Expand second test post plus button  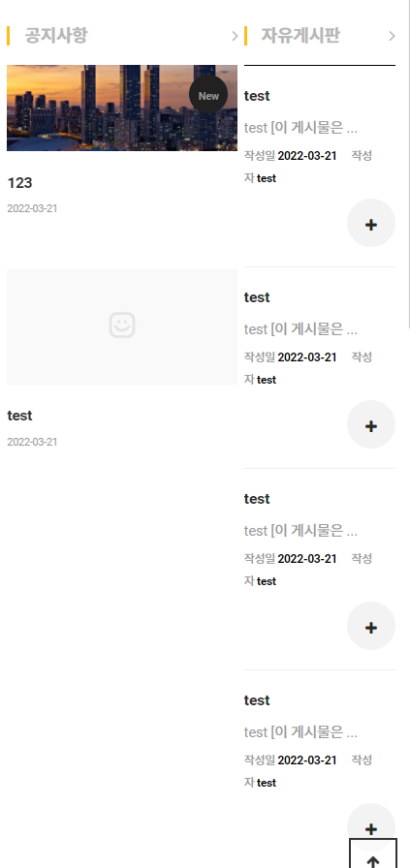pyautogui.click(x=371, y=424)
